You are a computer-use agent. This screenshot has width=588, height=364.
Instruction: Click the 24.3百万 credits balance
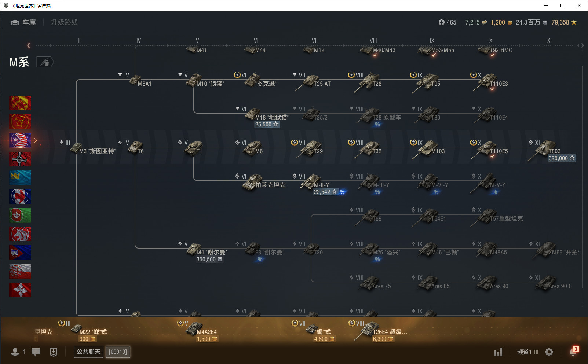tap(532, 22)
